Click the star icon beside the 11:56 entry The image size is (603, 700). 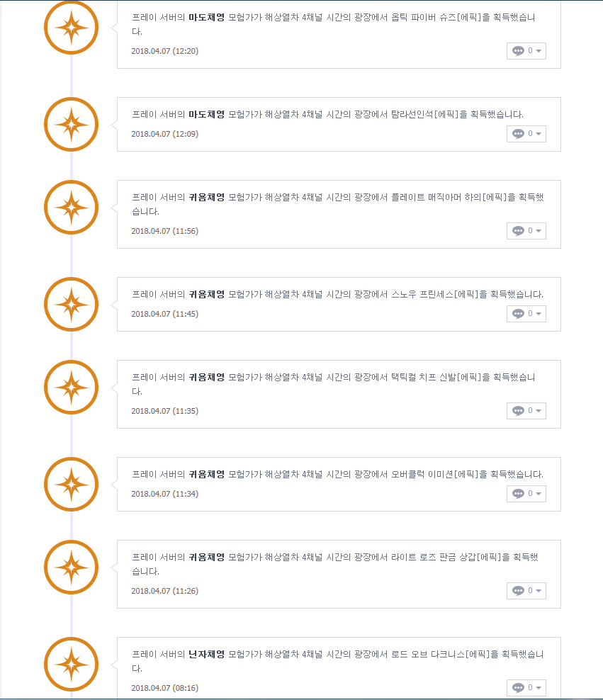tap(71, 208)
